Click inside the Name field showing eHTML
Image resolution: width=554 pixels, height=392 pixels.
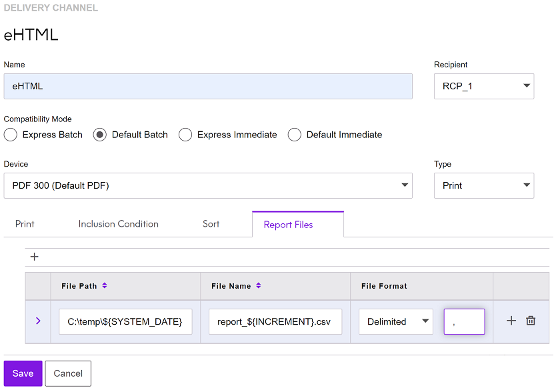point(208,86)
